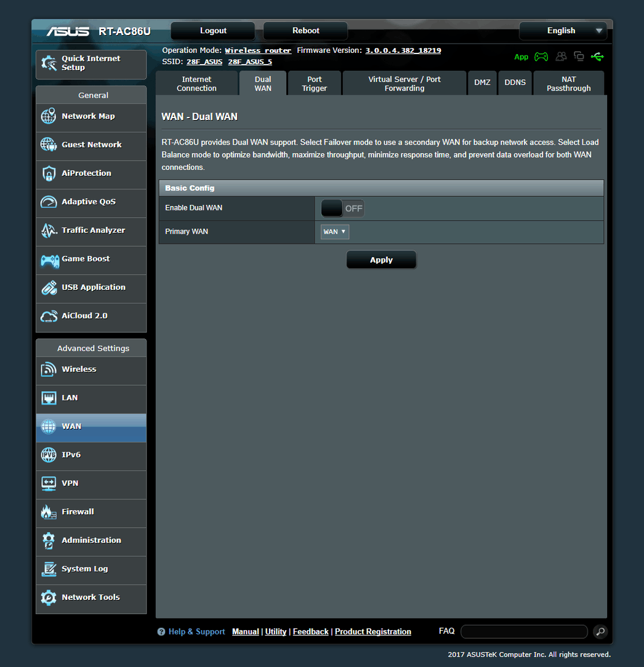The width and height of the screenshot is (644, 667).
Task: Toggle the Enable Dual WAN switch
Action: pyautogui.click(x=342, y=209)
